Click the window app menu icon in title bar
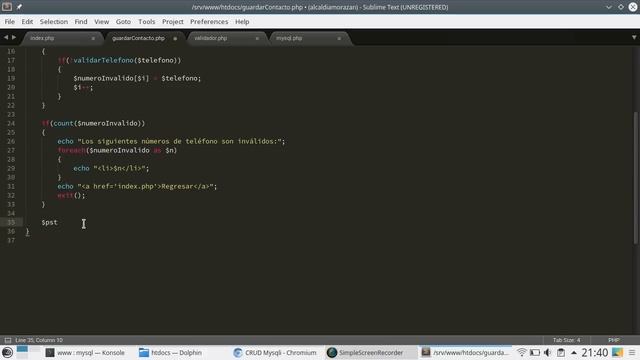 coord(7,7)
